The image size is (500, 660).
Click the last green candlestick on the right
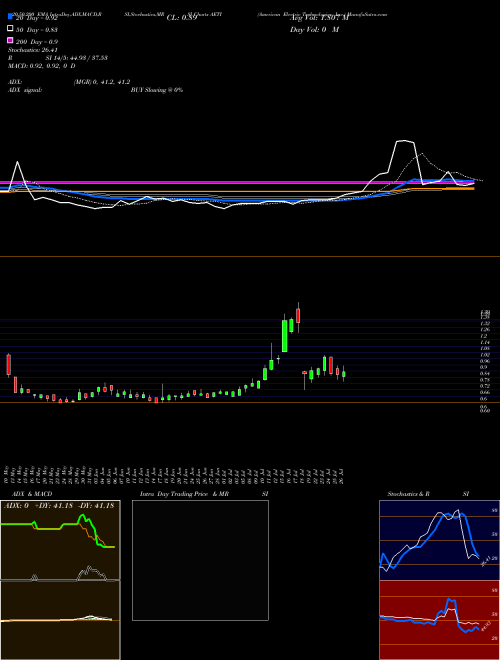[x=344, y=374]
